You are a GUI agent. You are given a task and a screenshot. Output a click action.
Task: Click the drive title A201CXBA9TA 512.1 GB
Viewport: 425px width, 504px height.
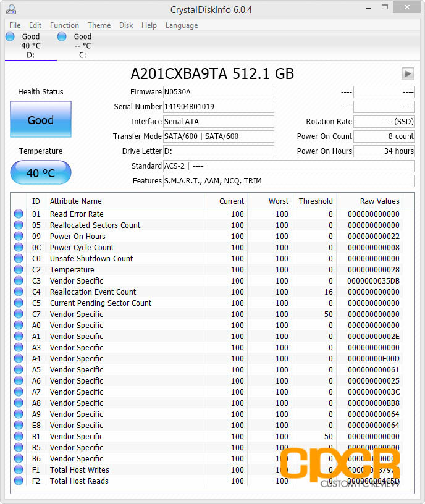212,74
